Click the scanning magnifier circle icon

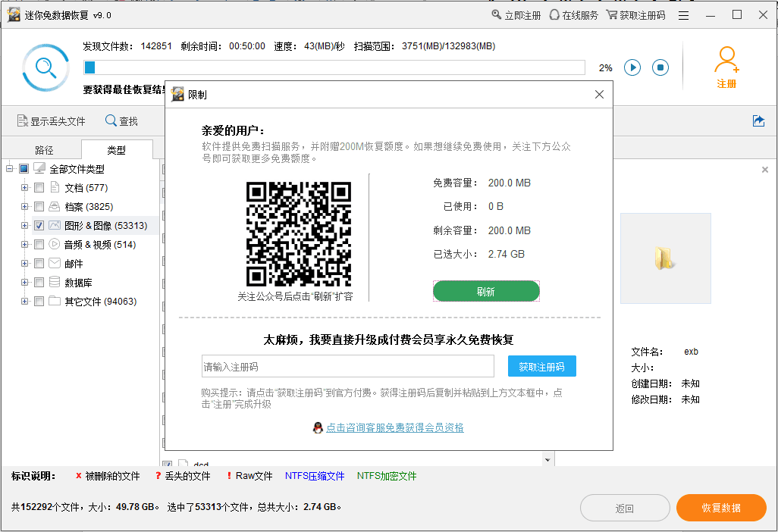[x=45, y=67]
